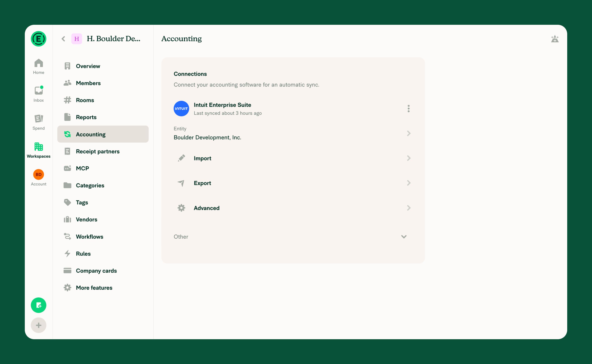Screen dimensions: 592x364
Task: Go to Home in left rail
Action: tap(39, 66)
